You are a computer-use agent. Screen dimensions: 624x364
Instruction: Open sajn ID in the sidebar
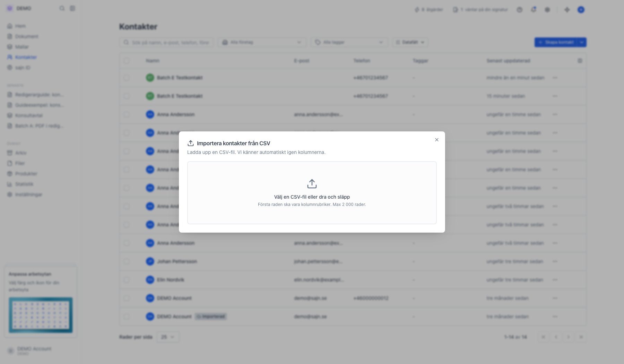(19, 68)
